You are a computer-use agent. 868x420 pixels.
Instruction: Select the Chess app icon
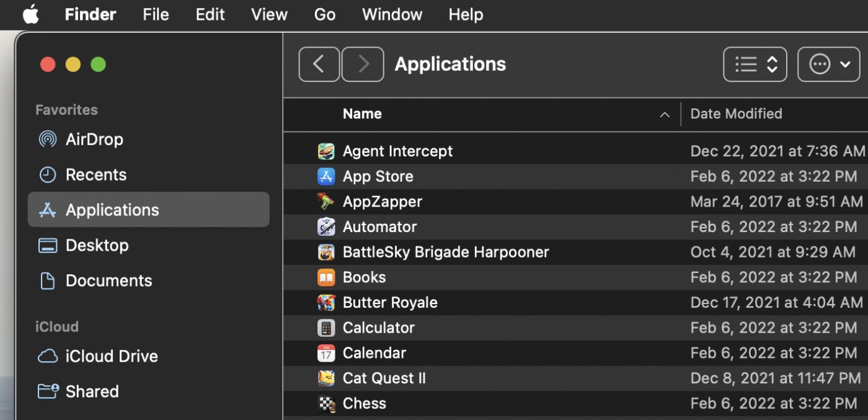(x=326, y=403)
